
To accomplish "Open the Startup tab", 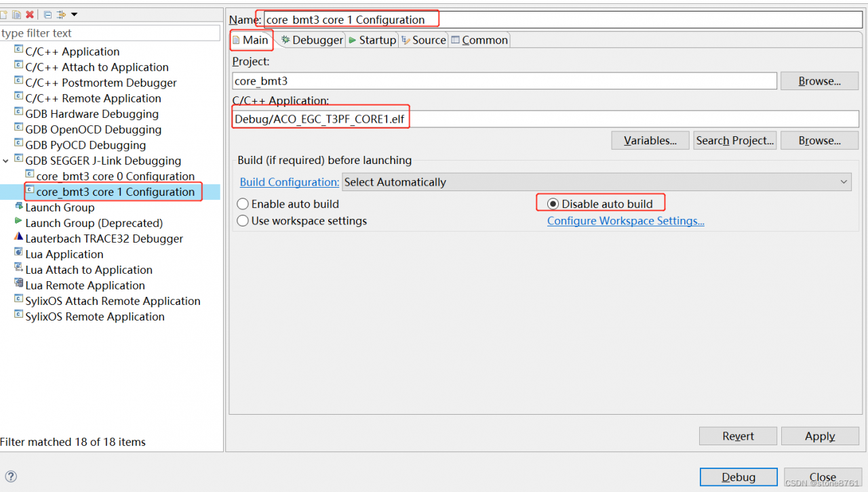I will click(x=372, y=40).
